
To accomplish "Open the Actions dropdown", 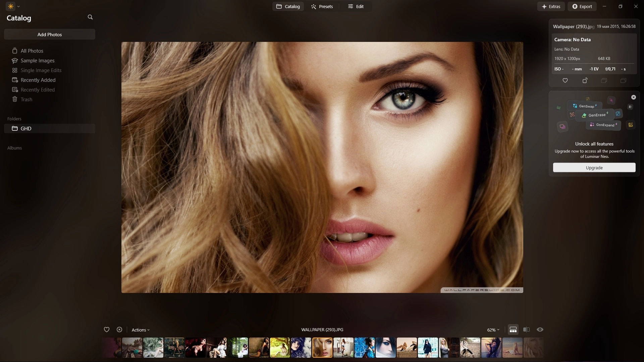I will point(140,329).
